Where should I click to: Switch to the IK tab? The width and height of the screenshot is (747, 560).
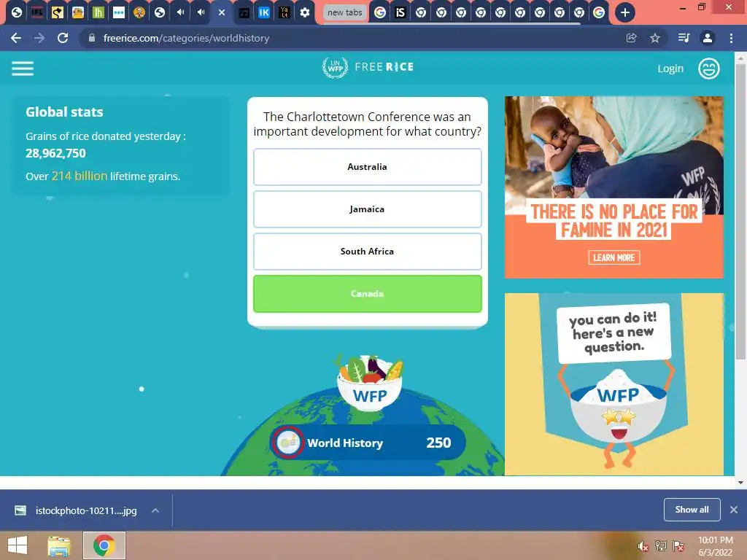click(264, 12)
